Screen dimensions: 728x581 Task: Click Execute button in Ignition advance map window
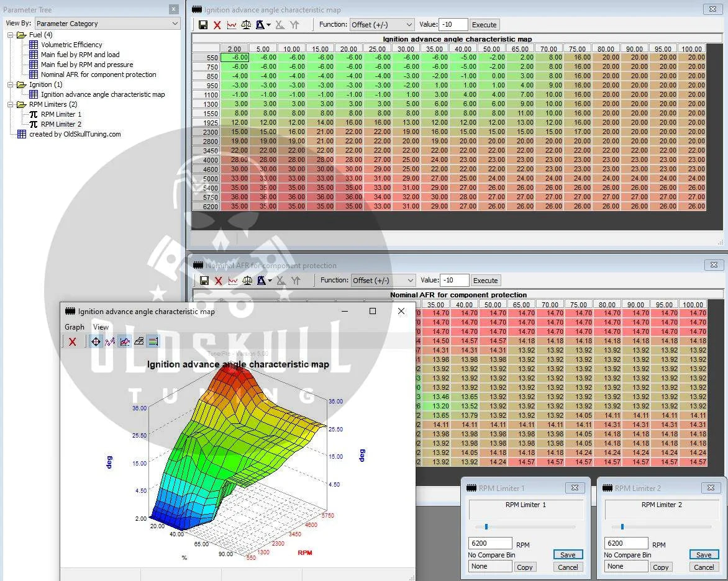pyautogui.click(x=484, y=25)
